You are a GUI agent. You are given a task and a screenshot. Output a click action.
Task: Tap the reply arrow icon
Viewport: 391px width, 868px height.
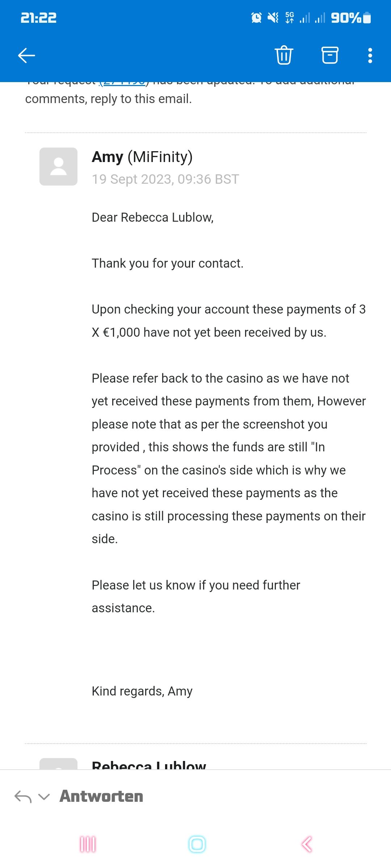[x=23, y=797]
